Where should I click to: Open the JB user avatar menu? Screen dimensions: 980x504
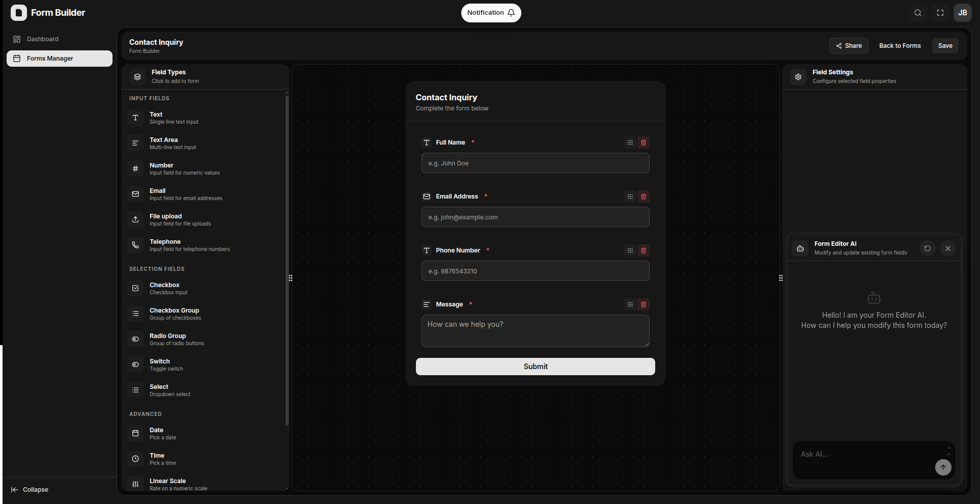(x=962, y=13)
